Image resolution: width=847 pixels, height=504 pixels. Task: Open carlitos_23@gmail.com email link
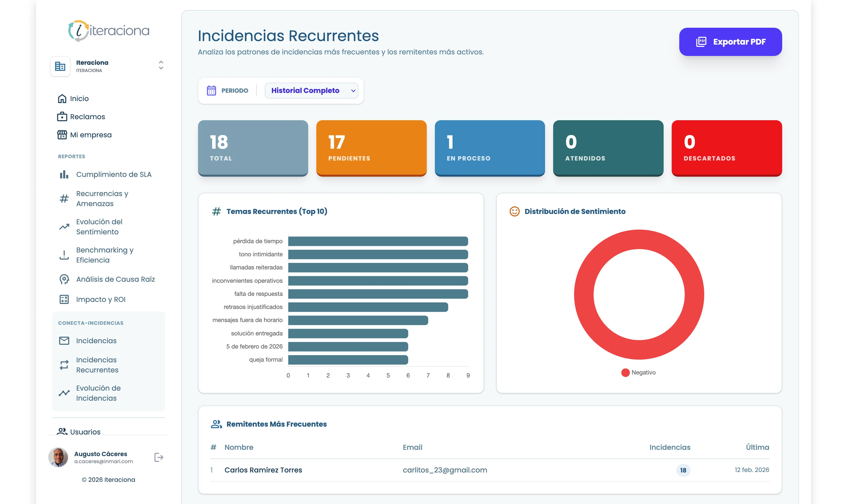[x=445, y=470]
